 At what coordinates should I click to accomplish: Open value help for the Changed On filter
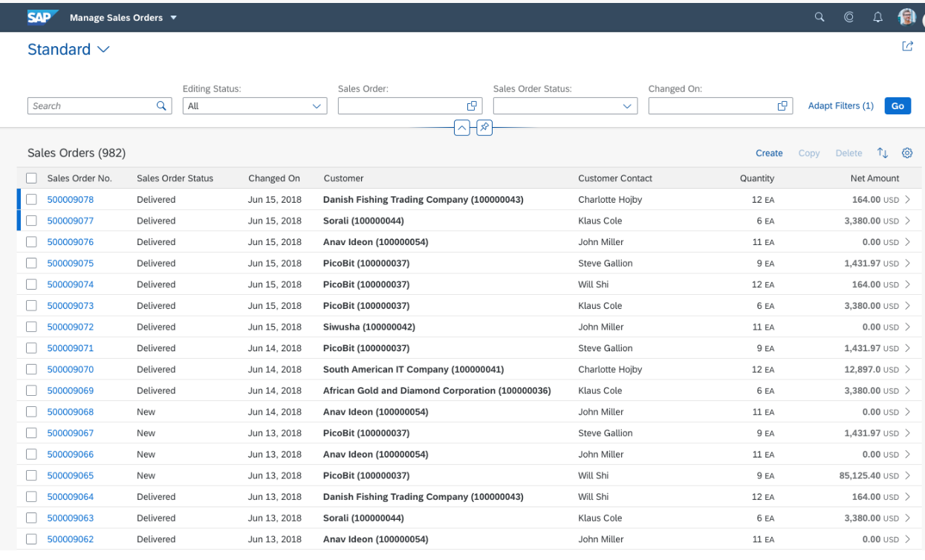coord(782,105)
